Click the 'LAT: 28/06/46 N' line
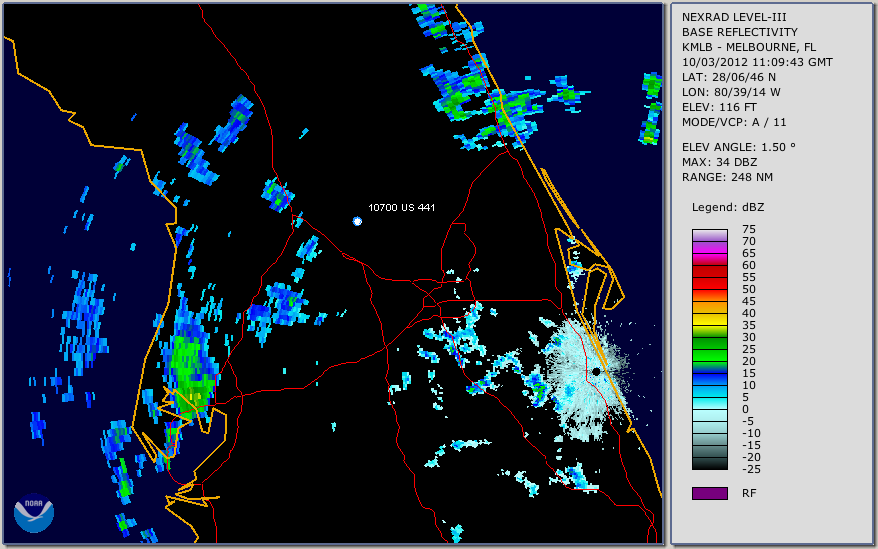Viewport: 878px width, 549px height. tap(728, 77)
